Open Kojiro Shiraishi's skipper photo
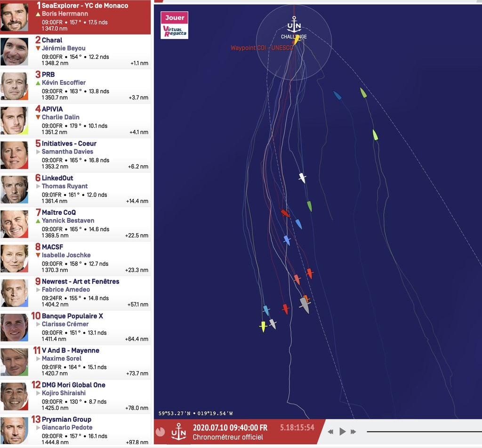Image resolution: width=482 pixels, height=448 pixels. click(15, 396)
